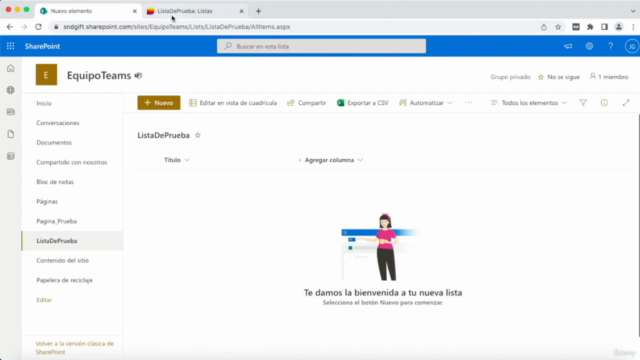Expand the browser tab search chevron
The image size is (640, 360).
click(633, 11)
